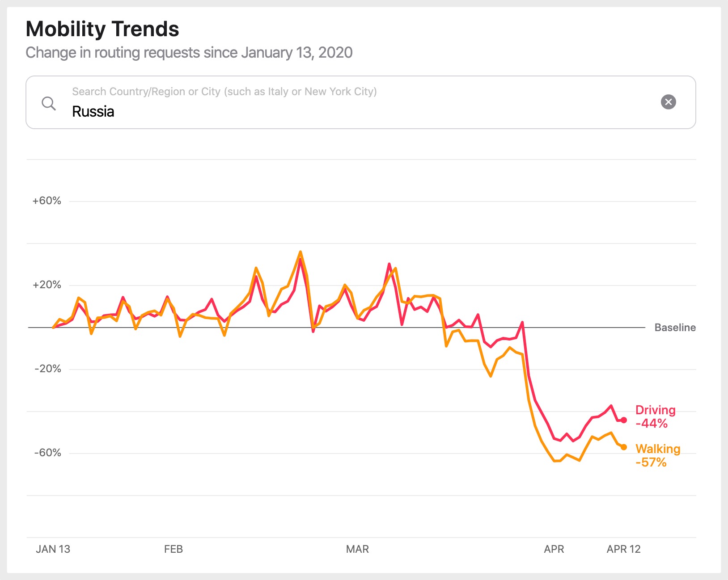Clear the search field with X button
Image resolution: width=728 pixels, height=580 pixels.
[x=668, y=102]
